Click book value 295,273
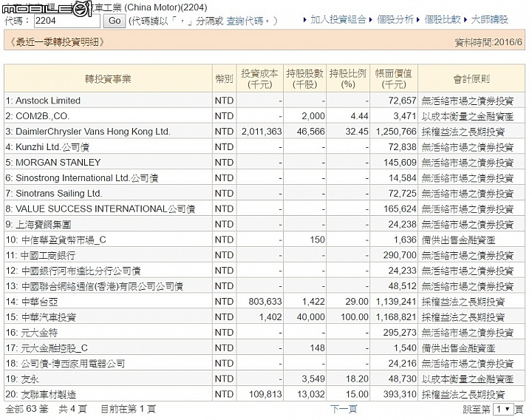 pyautogui.click(x=400, y=333)
